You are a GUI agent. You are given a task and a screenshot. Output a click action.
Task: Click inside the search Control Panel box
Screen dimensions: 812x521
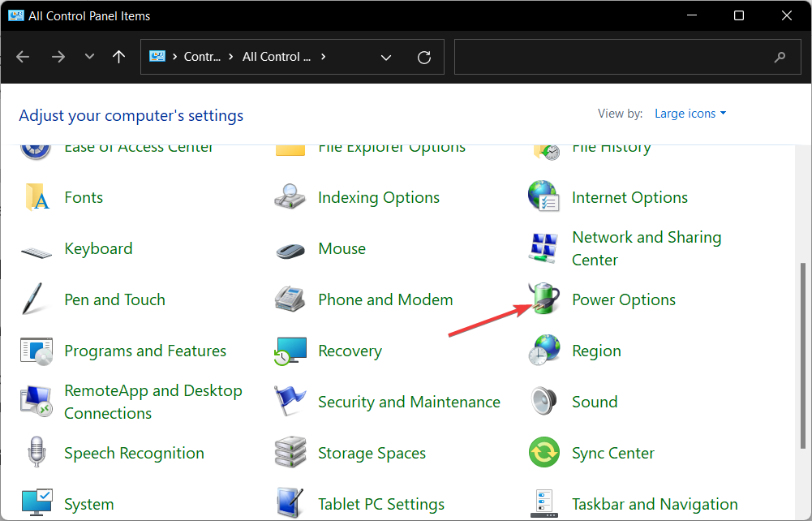[x=628, y=57]
